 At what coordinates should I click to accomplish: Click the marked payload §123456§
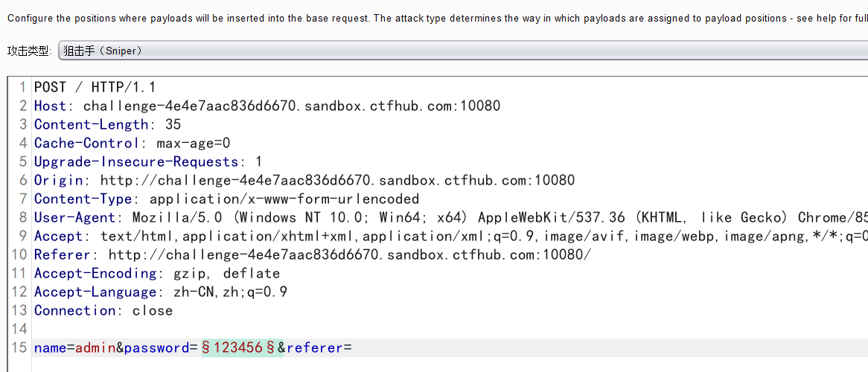pyautogui.click(x=238, y=348)
